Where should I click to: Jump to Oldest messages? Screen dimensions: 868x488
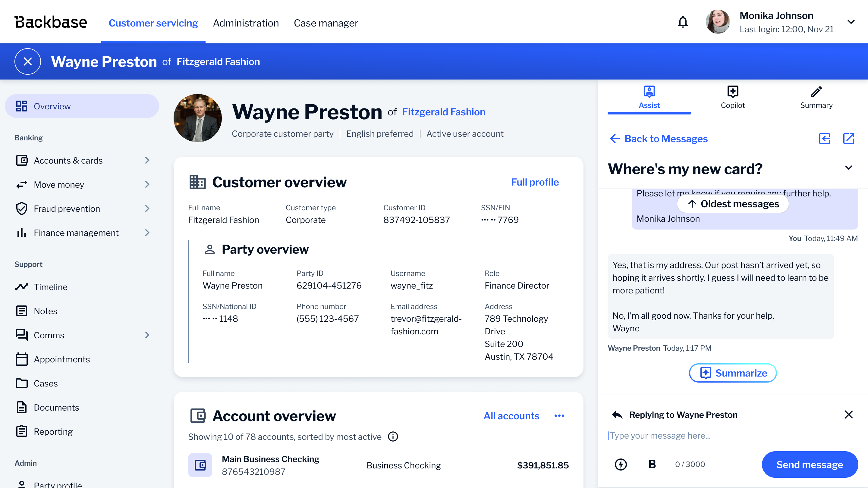733,204
